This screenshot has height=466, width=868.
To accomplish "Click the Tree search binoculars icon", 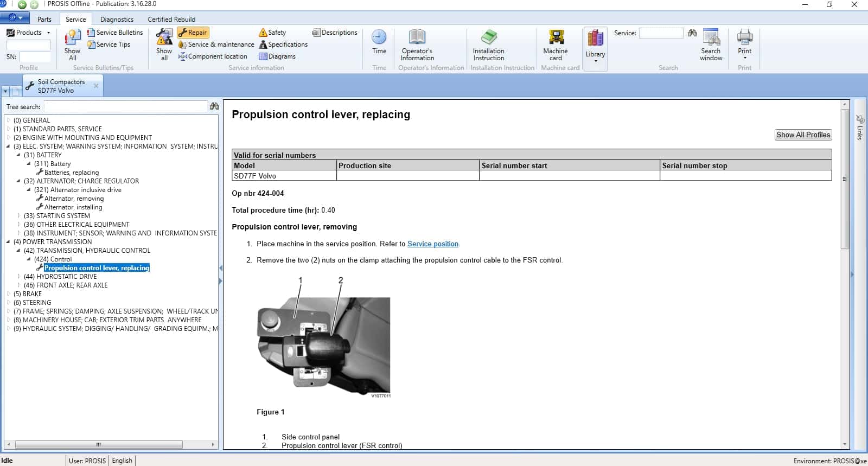I will pos(214,106).
